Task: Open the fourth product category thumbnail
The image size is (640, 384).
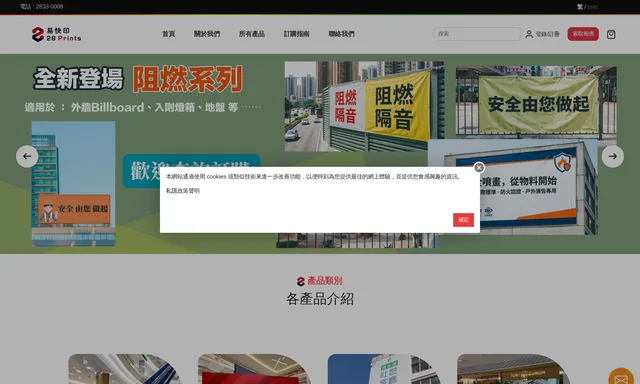Action: click(x=513, y=369)
